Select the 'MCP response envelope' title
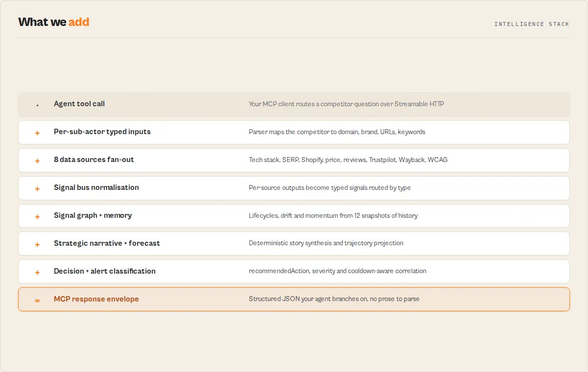Screen dimensions: 588x372 point(96,299)
